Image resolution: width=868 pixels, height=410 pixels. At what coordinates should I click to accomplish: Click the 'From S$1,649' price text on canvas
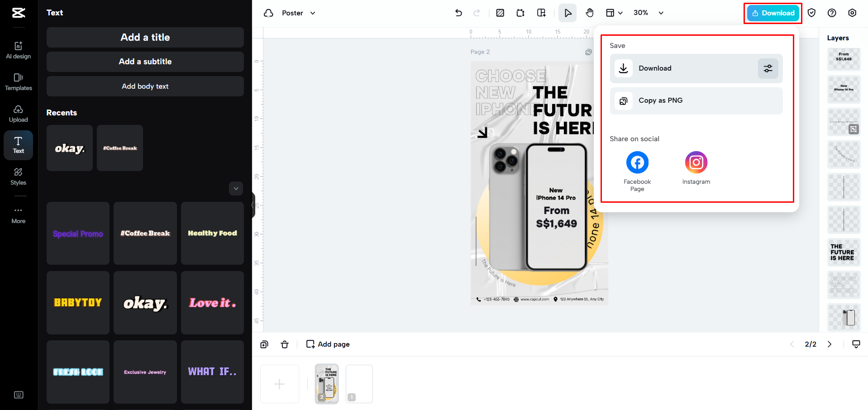coord(557,217)
